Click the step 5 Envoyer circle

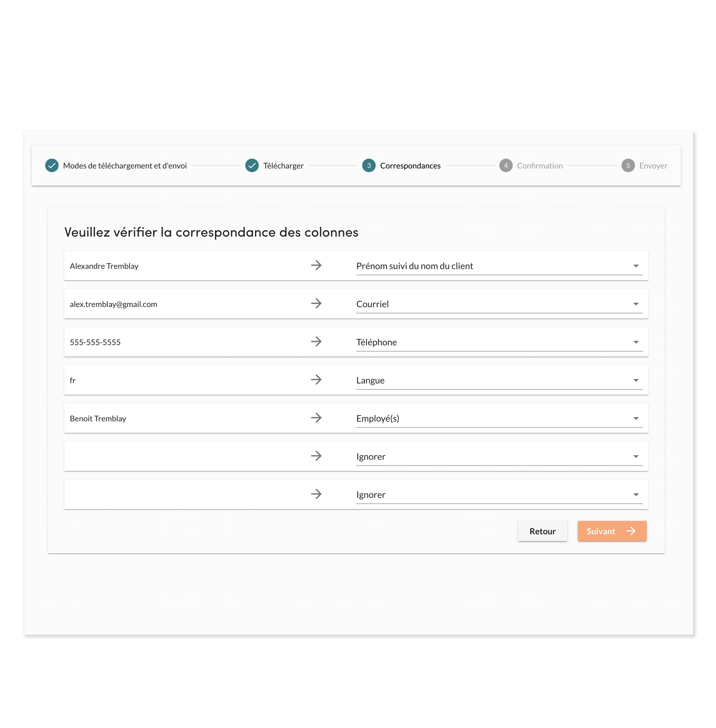pos(628,165)
